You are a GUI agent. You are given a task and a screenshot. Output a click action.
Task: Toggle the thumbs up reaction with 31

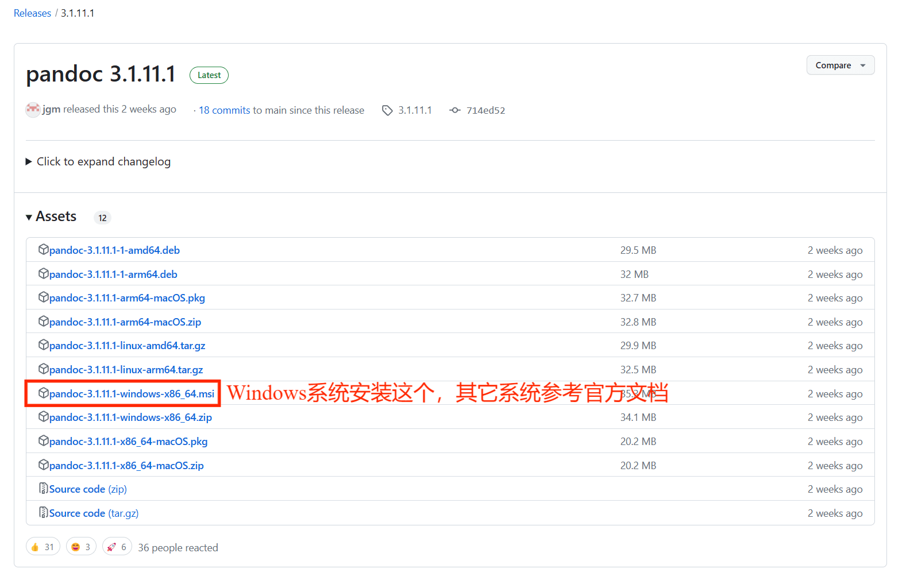[43, 547]
